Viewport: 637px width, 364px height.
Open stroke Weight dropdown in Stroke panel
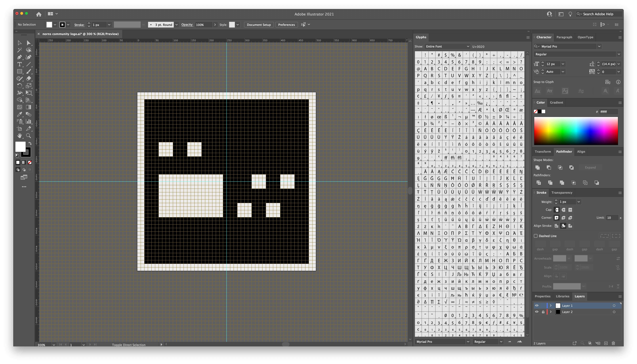[578, 202]
